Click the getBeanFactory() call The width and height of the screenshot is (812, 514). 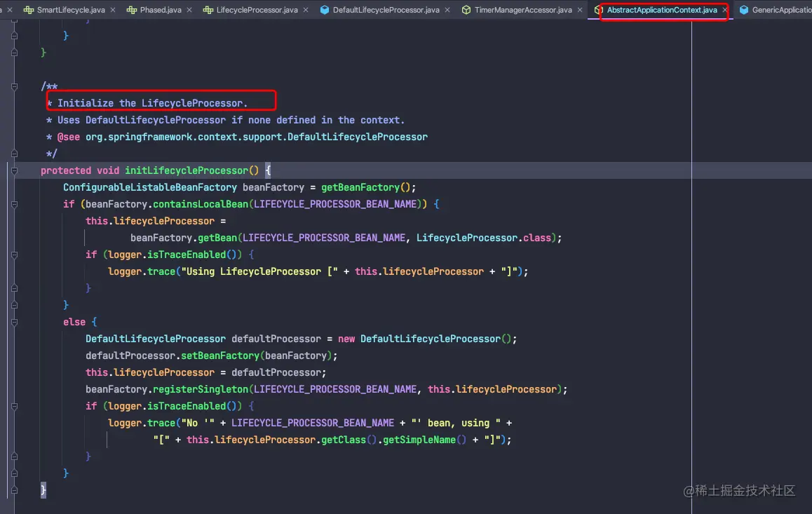365,187
